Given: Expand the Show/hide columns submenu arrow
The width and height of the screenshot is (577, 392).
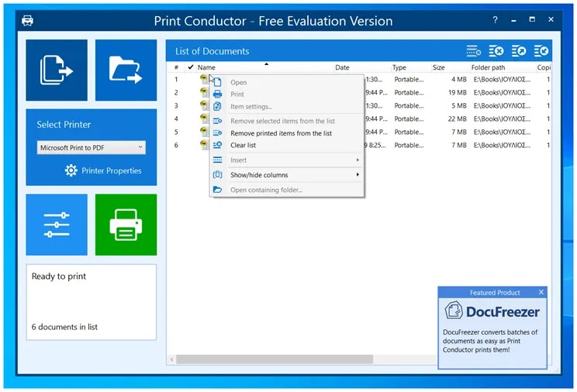Looking at the screenshot, I should (x=358, y=174).
